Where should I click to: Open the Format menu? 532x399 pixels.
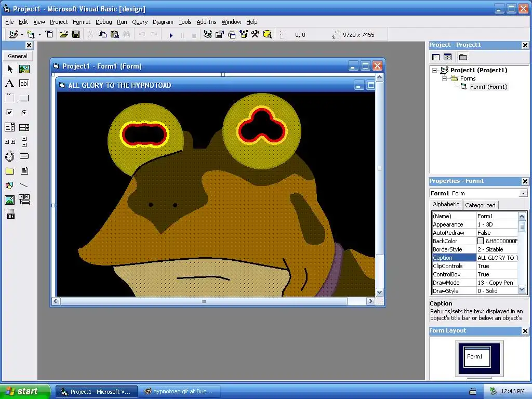pos(82,22)
